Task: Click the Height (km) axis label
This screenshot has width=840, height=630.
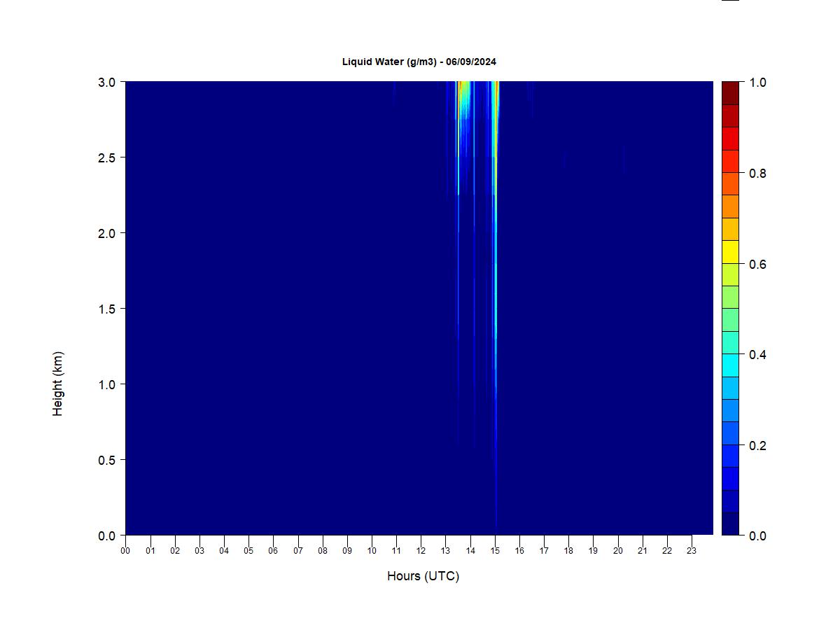Action: [x=57, y=384]
